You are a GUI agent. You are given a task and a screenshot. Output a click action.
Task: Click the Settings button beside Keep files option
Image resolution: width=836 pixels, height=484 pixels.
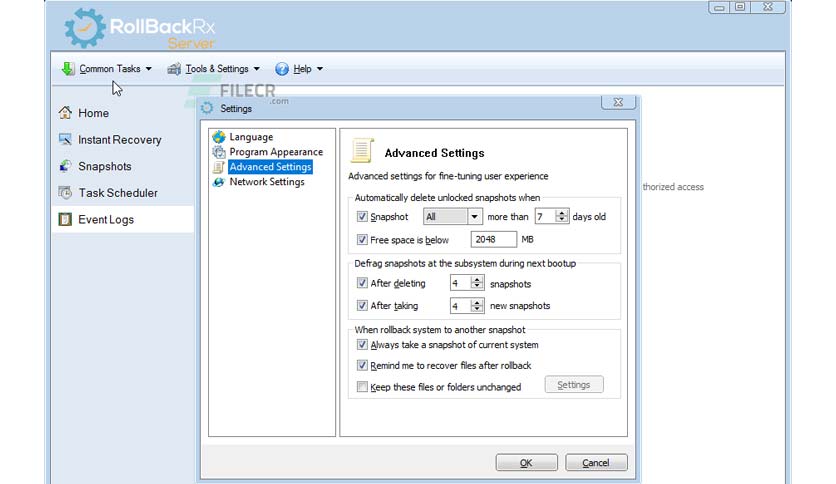click(574, 384)
